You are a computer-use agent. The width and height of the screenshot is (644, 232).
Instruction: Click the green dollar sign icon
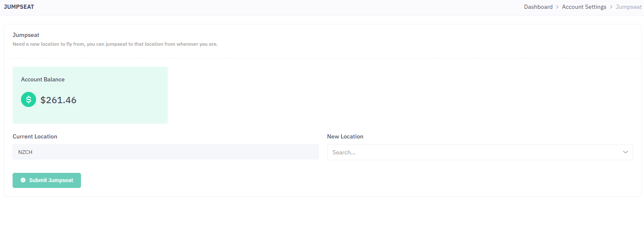pos(29,99)
